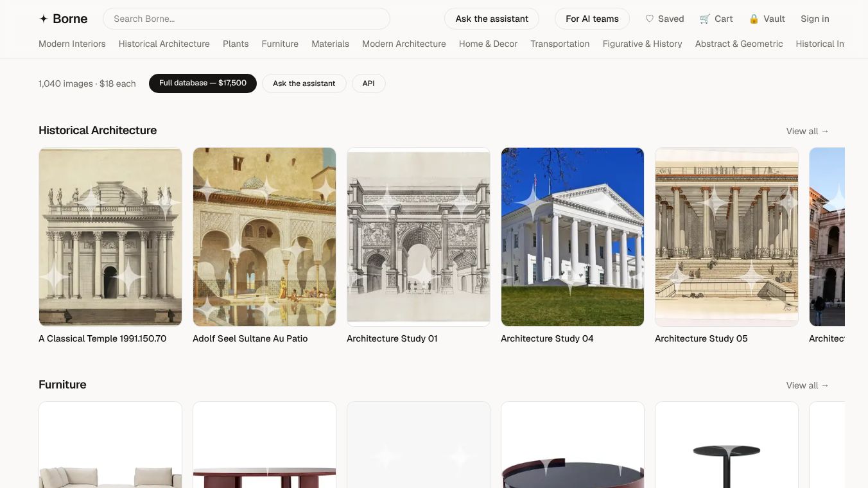Click the title Architecture Study 05
The width and height of the screenshot is (868, 488).
pyautogui.click(x=701, y=338)
